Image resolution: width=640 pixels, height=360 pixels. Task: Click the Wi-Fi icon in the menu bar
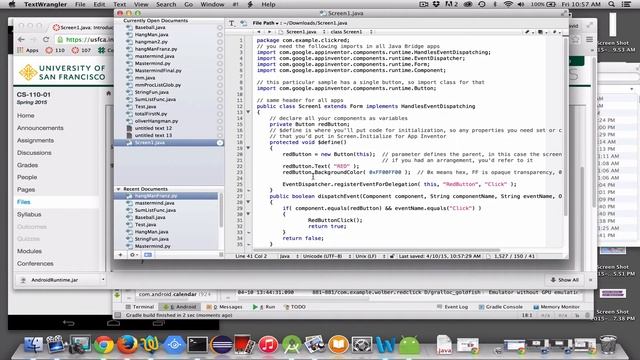tap(508, 4)
